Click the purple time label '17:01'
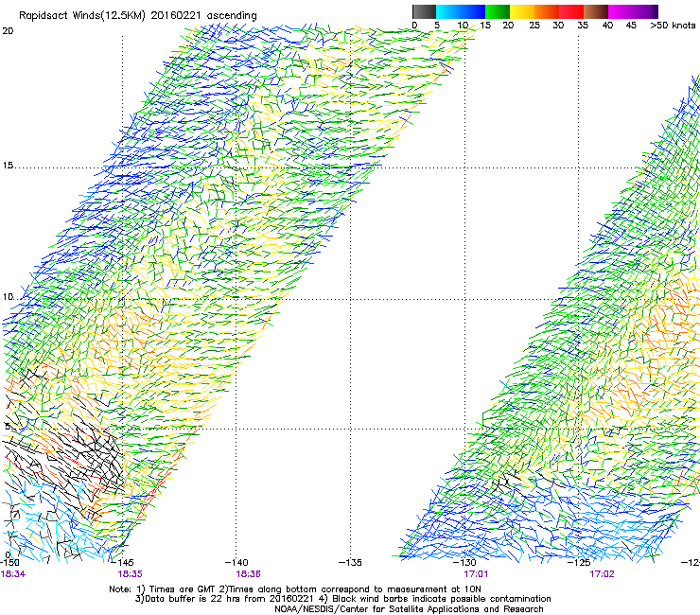Viewport: 700px width, 615px height. coord(476,574)
